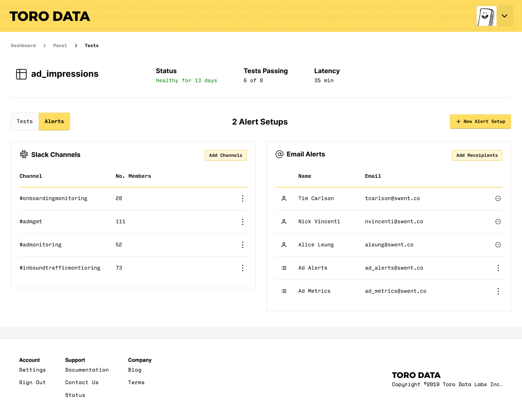The image size is (522, 420).
Task: Open Blog footer link
Action: click(x=135, y=370)
